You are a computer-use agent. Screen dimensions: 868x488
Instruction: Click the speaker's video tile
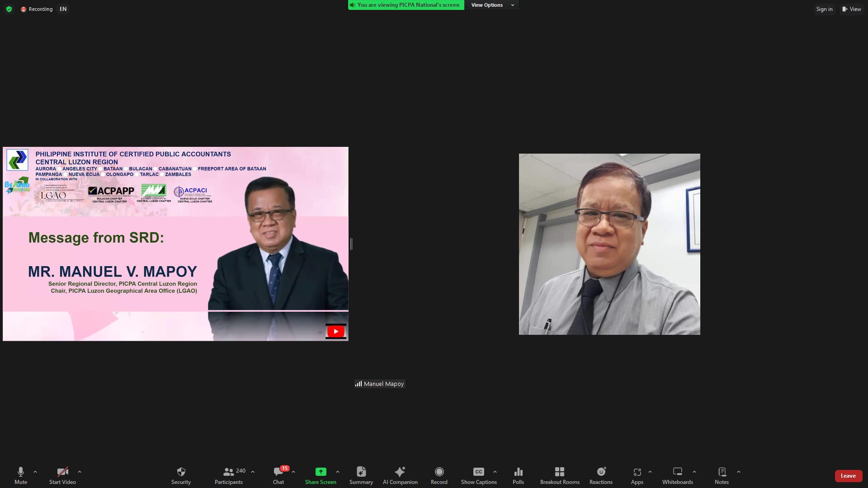[609, 244]
